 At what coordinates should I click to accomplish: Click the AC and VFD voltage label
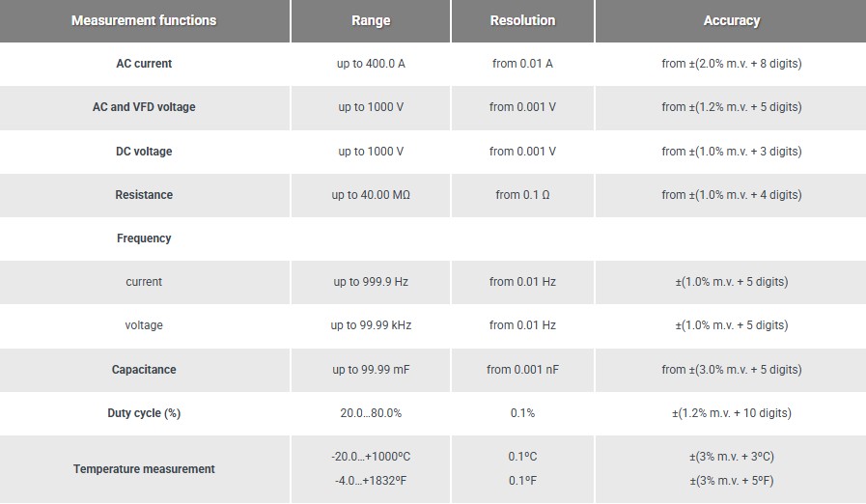click(x=144, y=107)
